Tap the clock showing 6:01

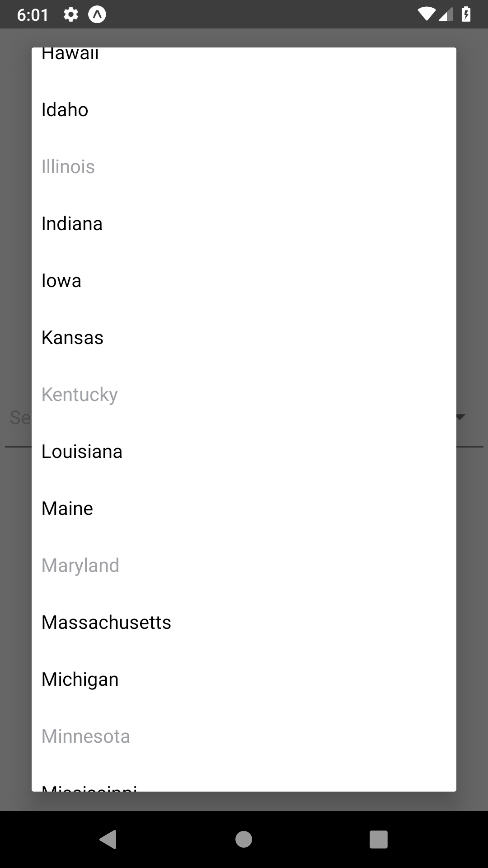pyautogui.click(x=33, y=14)
